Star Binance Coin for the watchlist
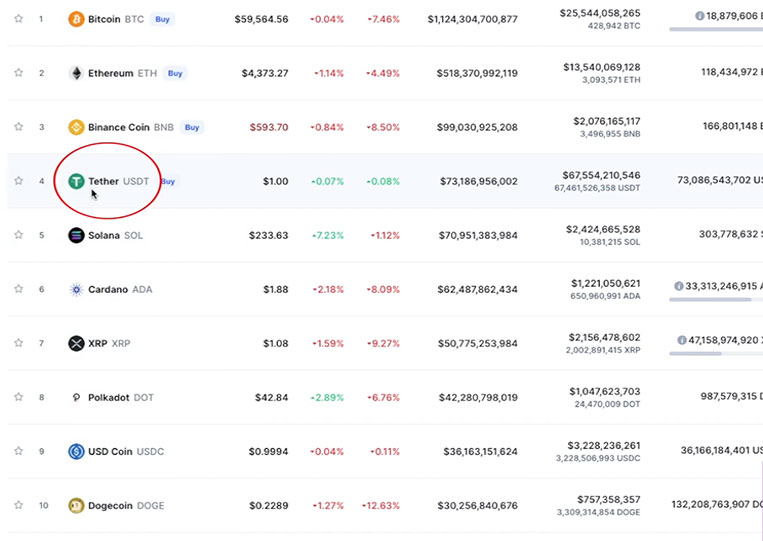This screenshot has width=763, height=541. click(18, 127)
